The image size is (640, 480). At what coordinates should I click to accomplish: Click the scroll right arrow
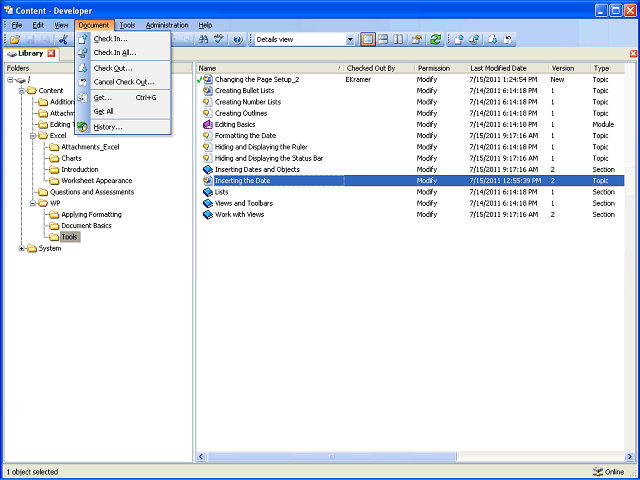(629, 456)
